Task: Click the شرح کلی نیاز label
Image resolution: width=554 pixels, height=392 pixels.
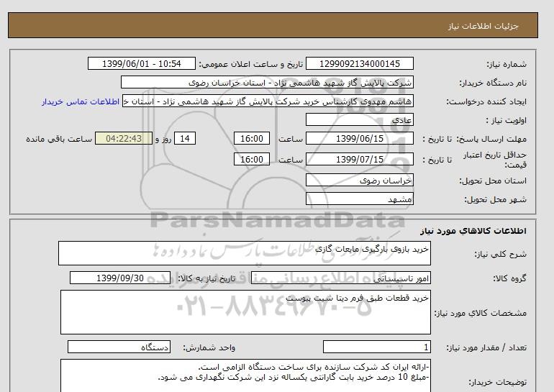Action: (500, 254)
